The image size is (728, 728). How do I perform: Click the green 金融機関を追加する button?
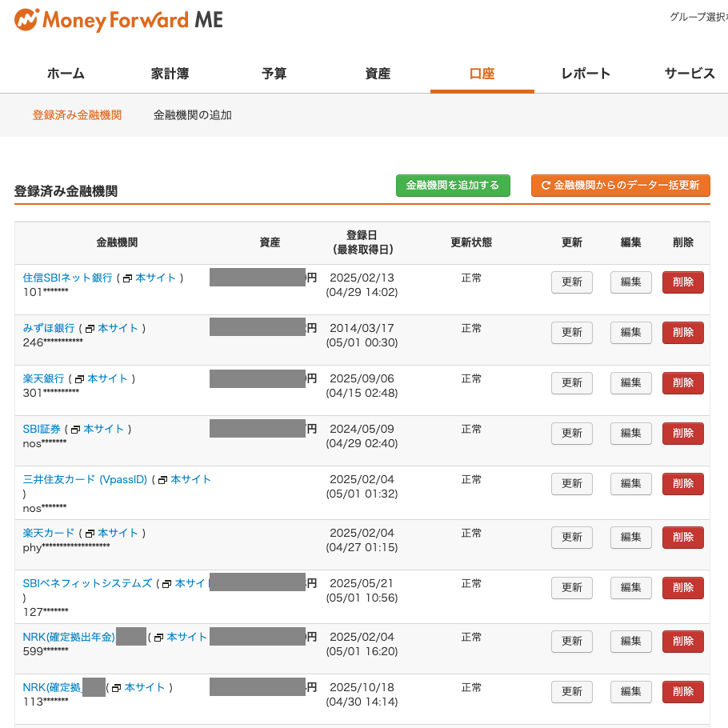(453, 186)
